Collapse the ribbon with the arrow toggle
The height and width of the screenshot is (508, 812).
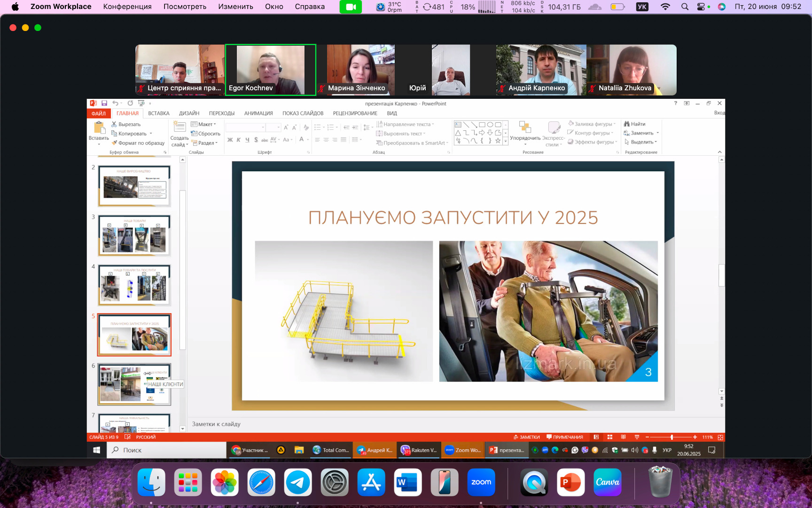pyautogui.click(x=719, y=152)
